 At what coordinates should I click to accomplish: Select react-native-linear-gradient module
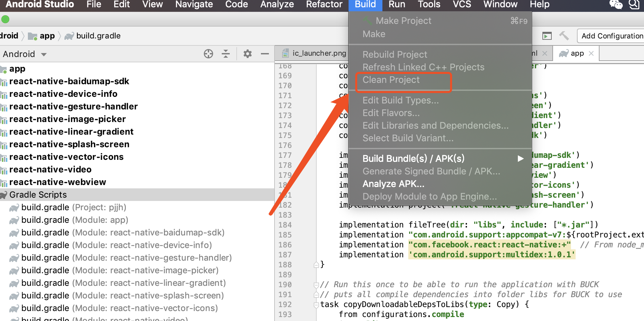(71, 132)
